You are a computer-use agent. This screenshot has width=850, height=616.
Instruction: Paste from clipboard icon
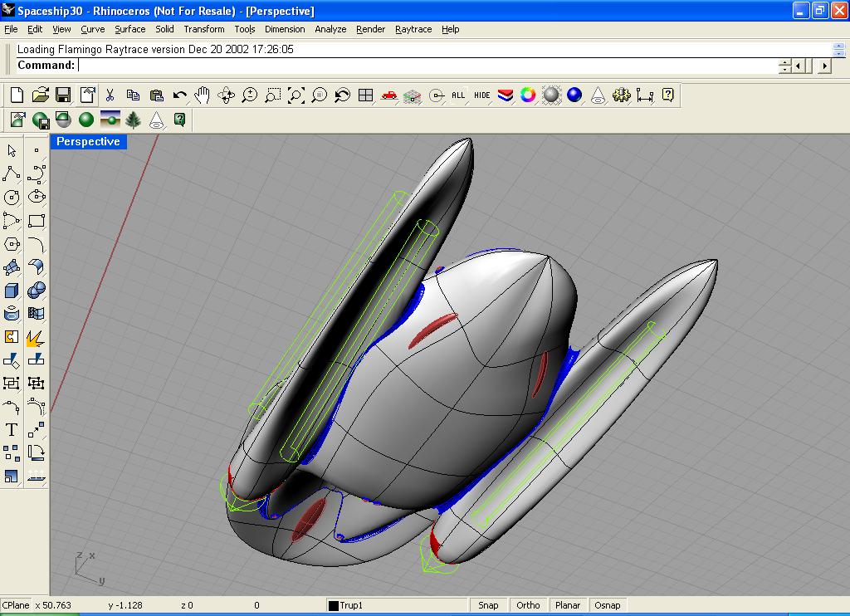(157, 95)
